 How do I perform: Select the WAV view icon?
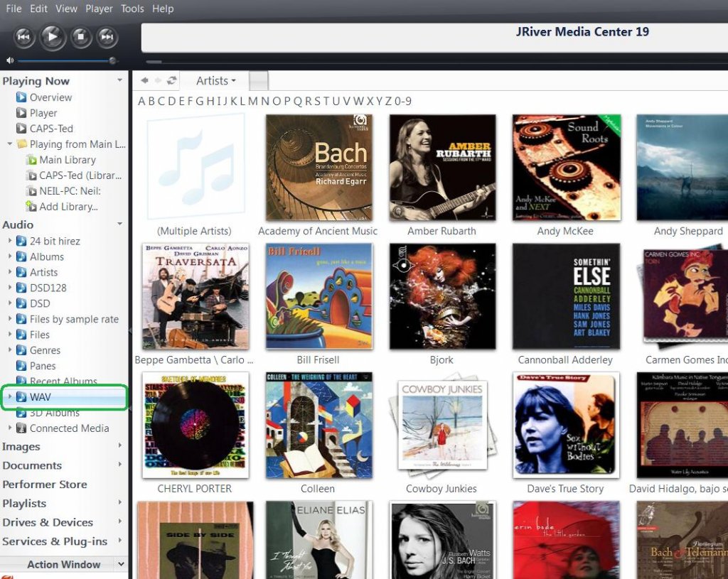(21, 397)
